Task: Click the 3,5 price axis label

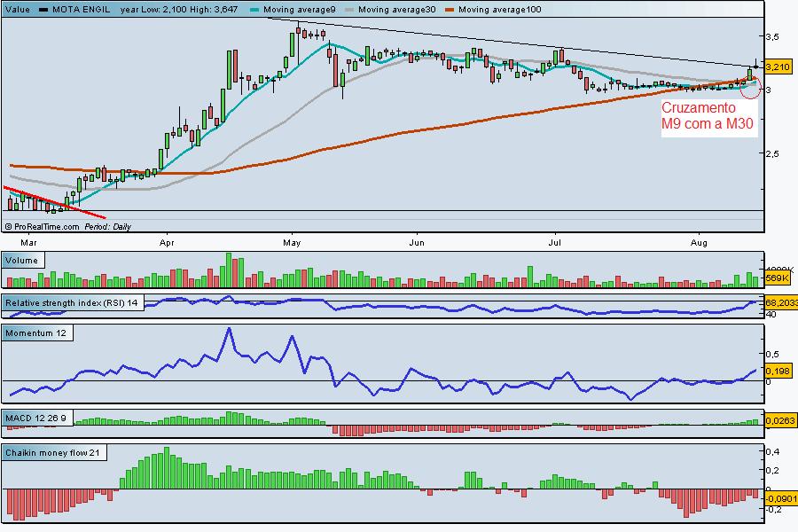Action: pyautogui.click(x=772, y=36)
